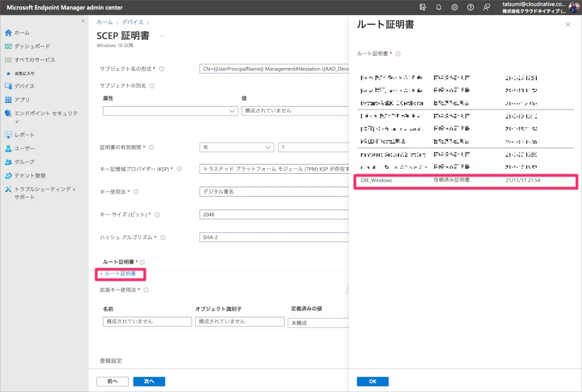Click the + ルート証明書 link

click(121, 274)
